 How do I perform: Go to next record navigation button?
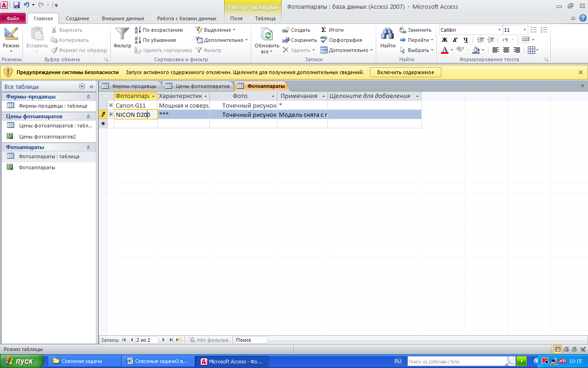pos(163,340)
